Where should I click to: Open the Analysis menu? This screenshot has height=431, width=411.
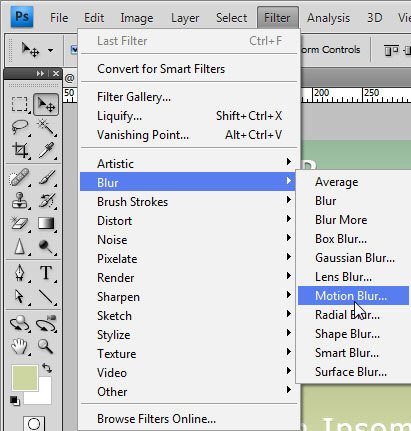click(328, 18)
